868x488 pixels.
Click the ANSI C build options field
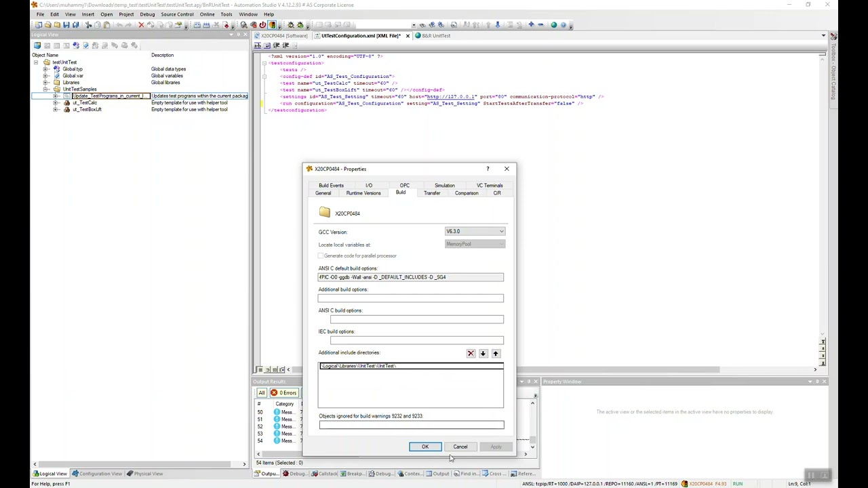417,319
